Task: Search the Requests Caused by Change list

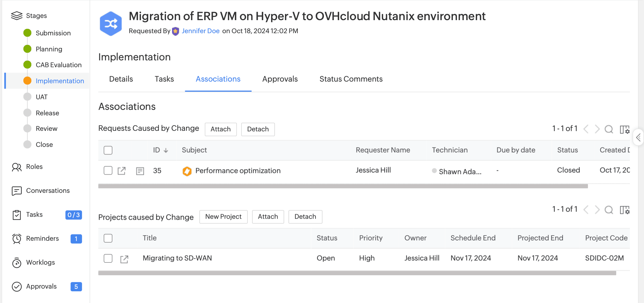Action: [x=609, y=129]
